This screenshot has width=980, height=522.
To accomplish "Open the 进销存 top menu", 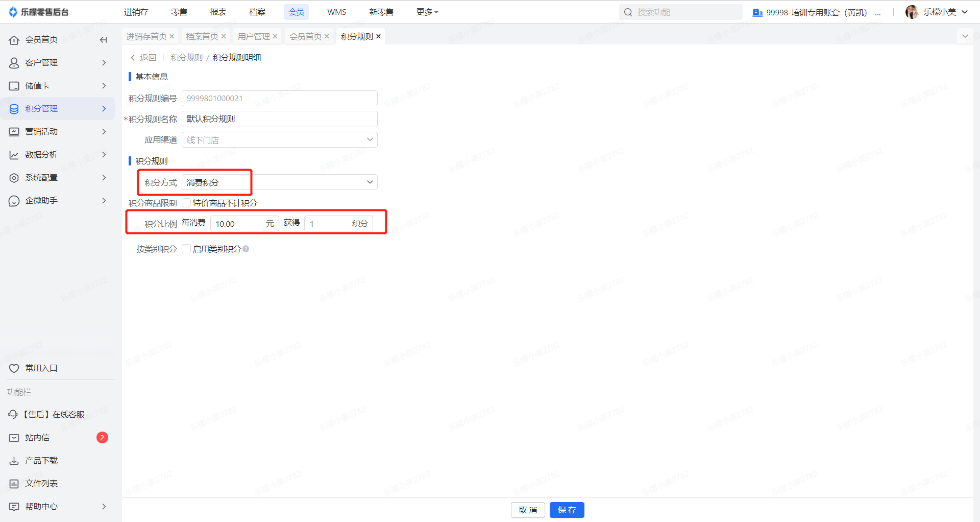I will pyautogui.click(x=136, y=12).
